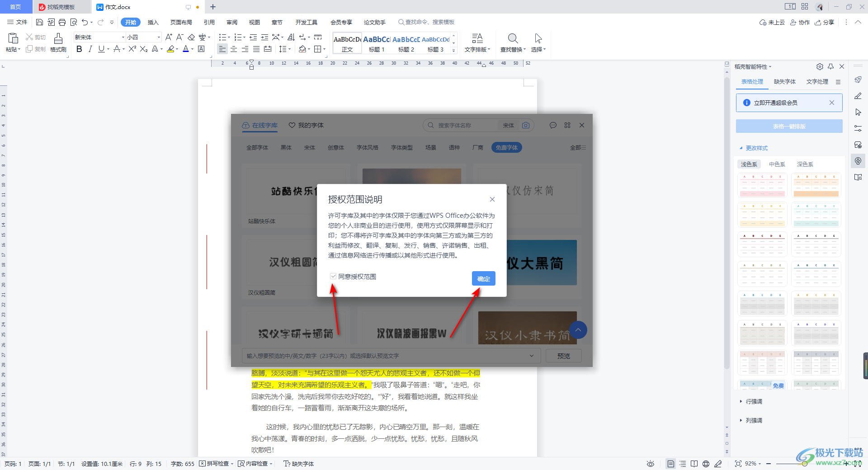Apply subscript formatting
Image resolution: width=868 pixels, height=470 pixels.
(x=144, y=49)
